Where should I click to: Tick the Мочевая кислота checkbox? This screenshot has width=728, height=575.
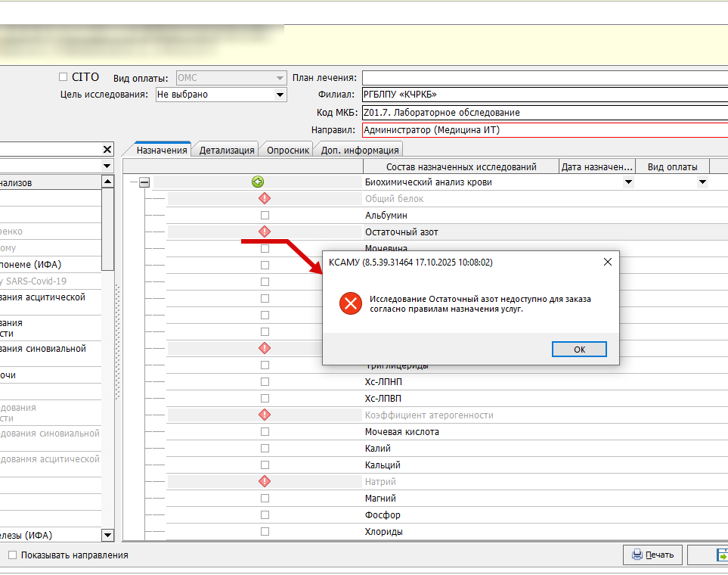[265, 432]
